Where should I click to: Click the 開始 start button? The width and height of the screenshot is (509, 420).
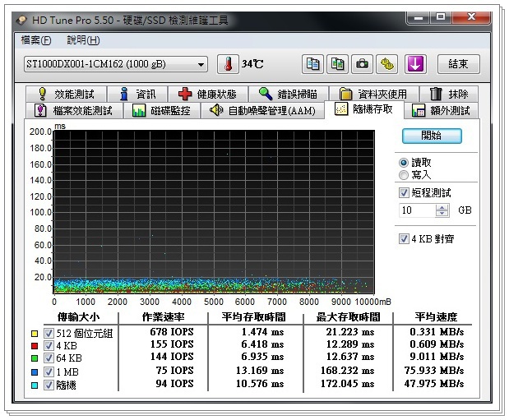(432, 136)
